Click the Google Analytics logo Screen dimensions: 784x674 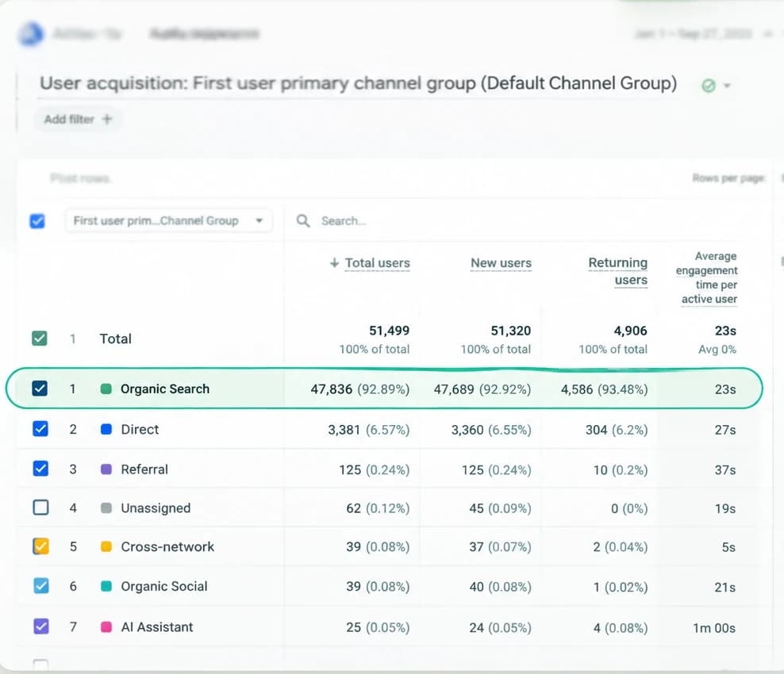31,34
